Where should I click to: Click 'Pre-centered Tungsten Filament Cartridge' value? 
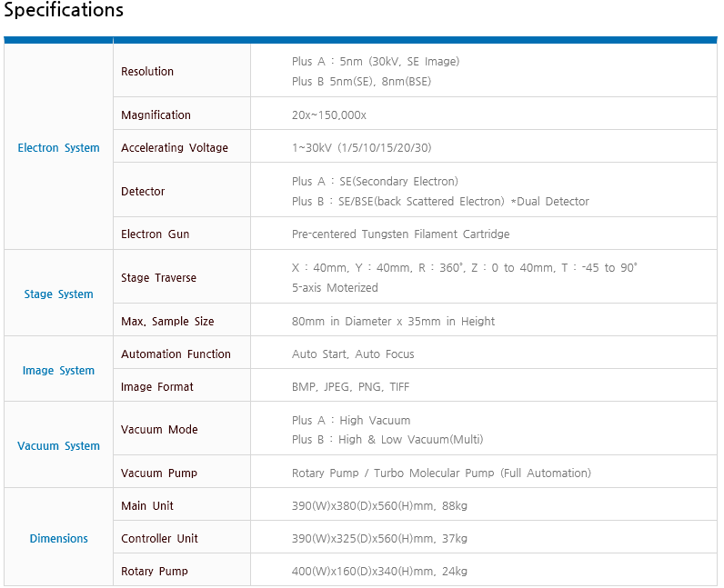[400, 234]
